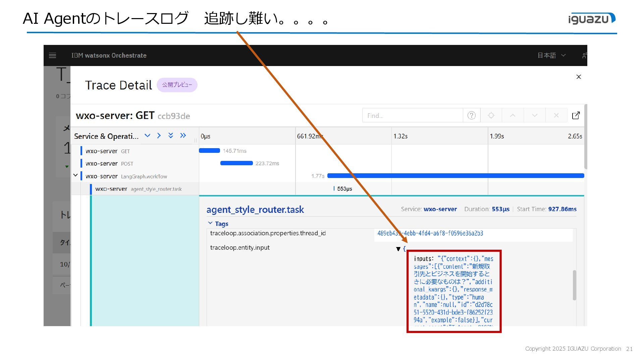
Task: Click the column width resize handle
Action: (196, 140)
